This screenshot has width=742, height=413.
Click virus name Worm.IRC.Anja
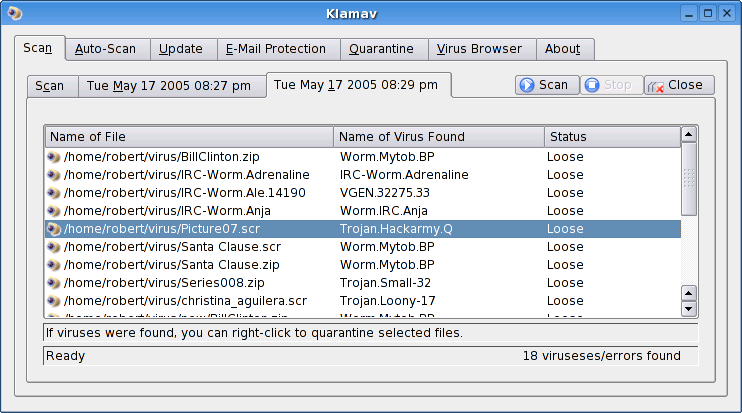click(384, 211)
